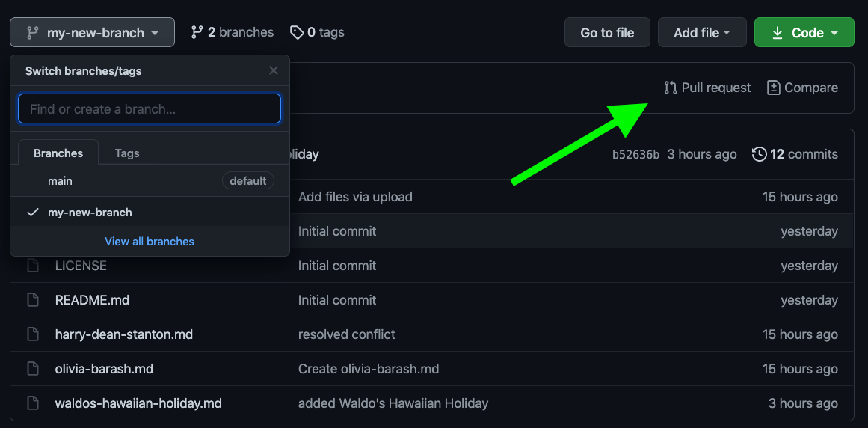Click the Go to file button
Viewport: 868px width, 428px height.
(x=607, y=33)
